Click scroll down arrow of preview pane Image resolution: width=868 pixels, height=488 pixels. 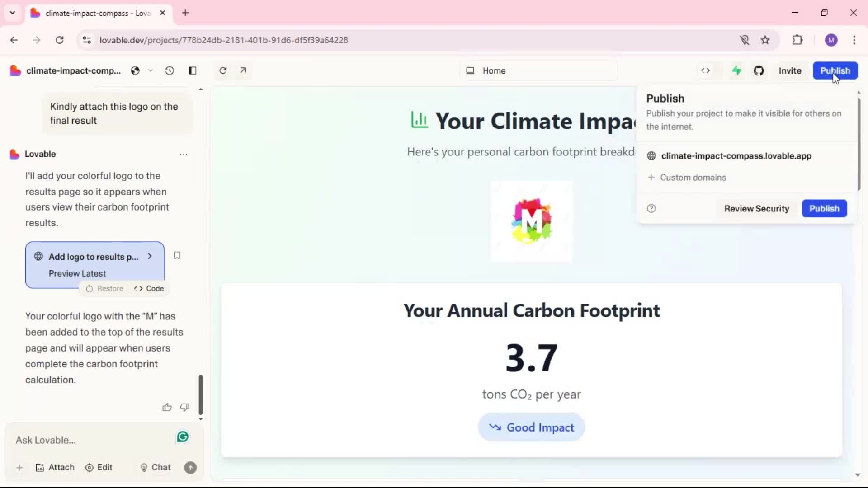pyautogui.click(x=858, y=475)
